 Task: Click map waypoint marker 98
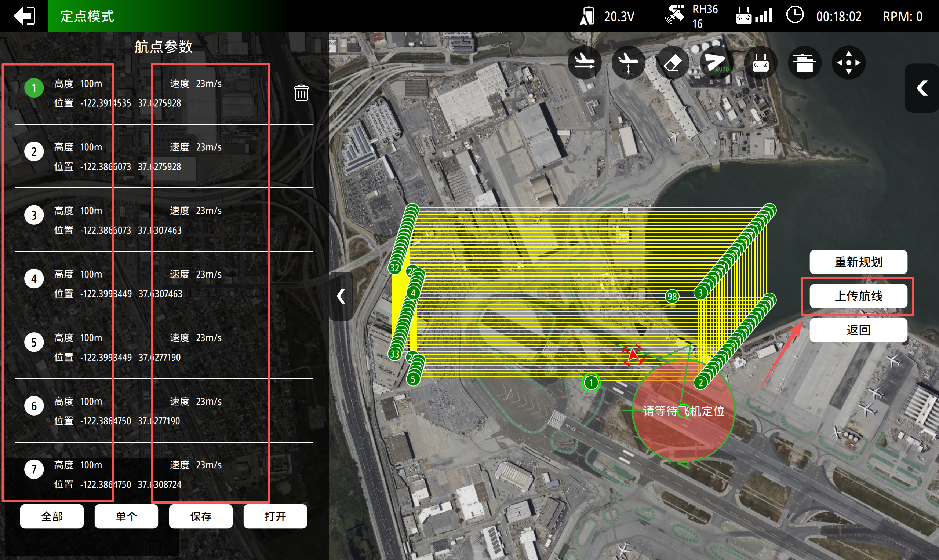click(x=672, y=296)
